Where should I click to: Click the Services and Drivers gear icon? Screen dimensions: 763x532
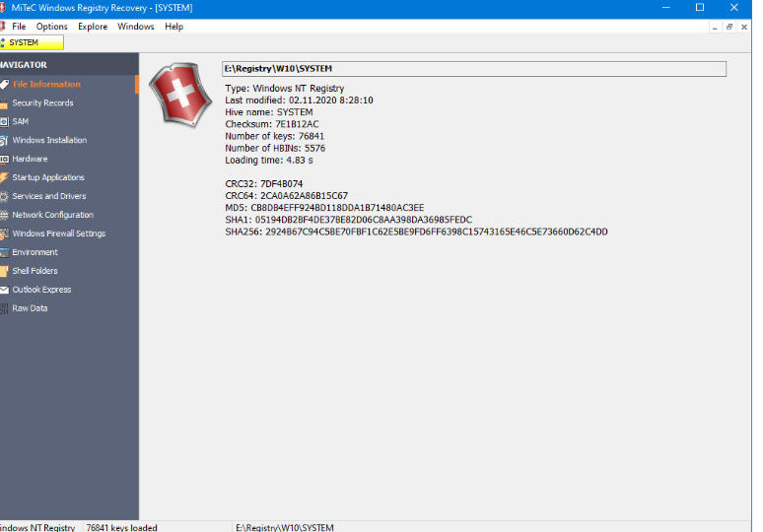4,197
